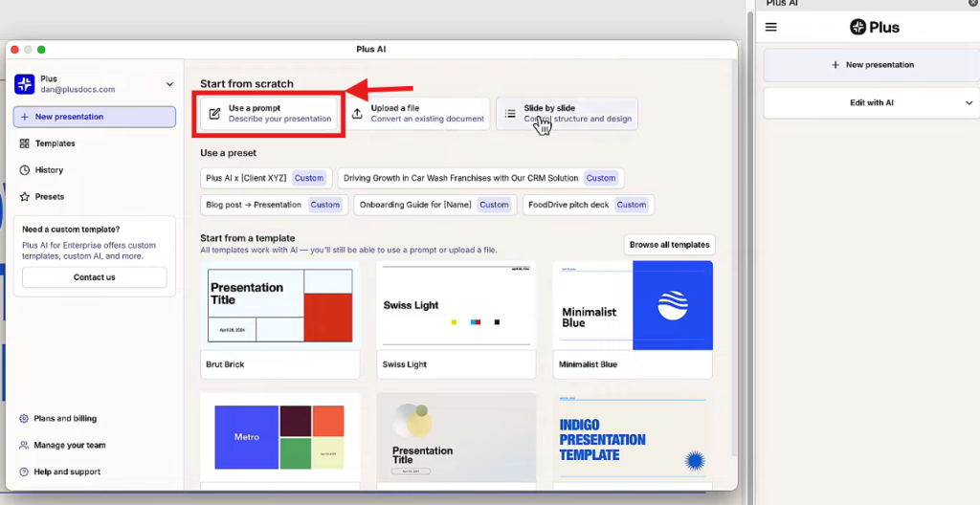Open the Indigo Presentation Template thumbnail
This screenshot has width=980, height=505.
click(x=633, y=437)
